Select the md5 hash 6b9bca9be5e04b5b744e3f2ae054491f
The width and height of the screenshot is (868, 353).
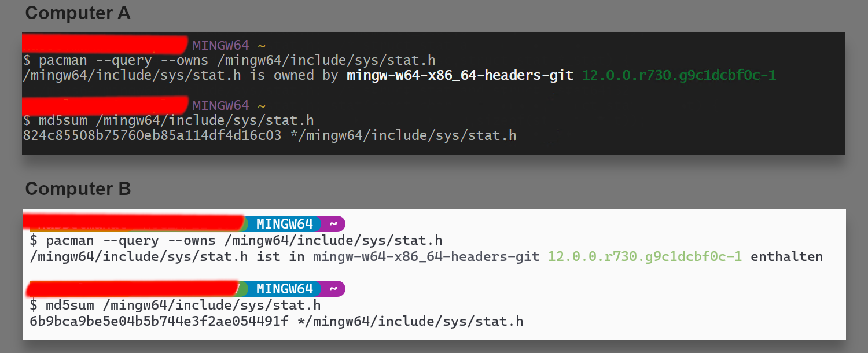click(159, 321)
